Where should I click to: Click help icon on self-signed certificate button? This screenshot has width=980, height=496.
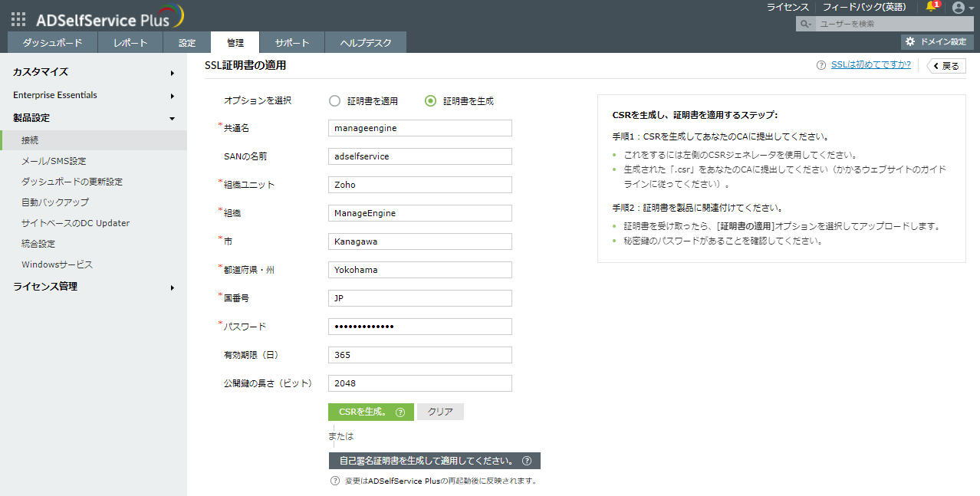(x=527, y=461)
